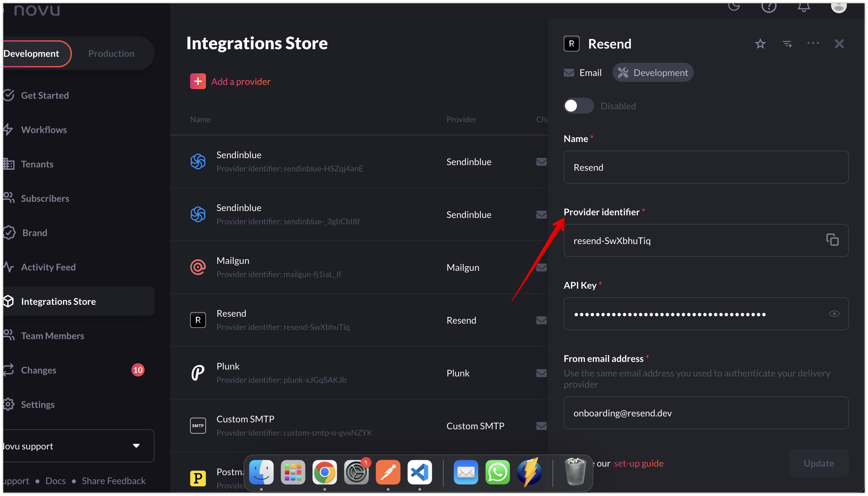Viewport: 868px width, 496px height.
Task: Click the Provider identifier field
Action: [706, 240]
